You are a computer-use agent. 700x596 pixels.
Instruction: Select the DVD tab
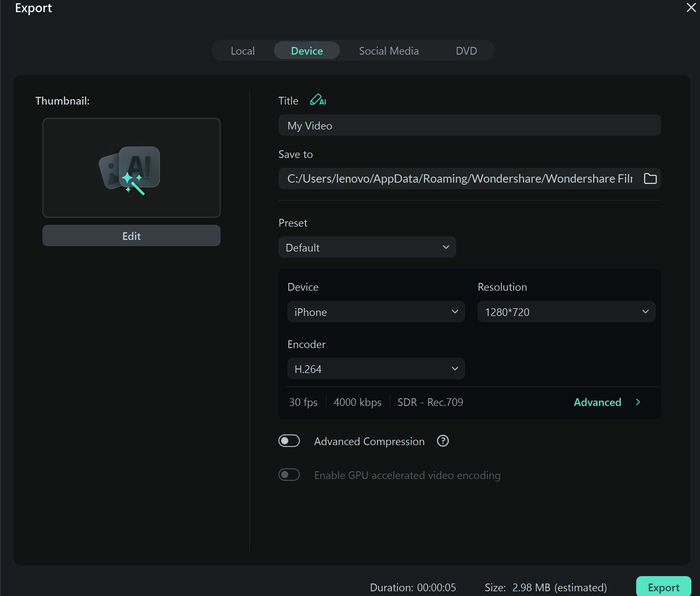(466, 51)
